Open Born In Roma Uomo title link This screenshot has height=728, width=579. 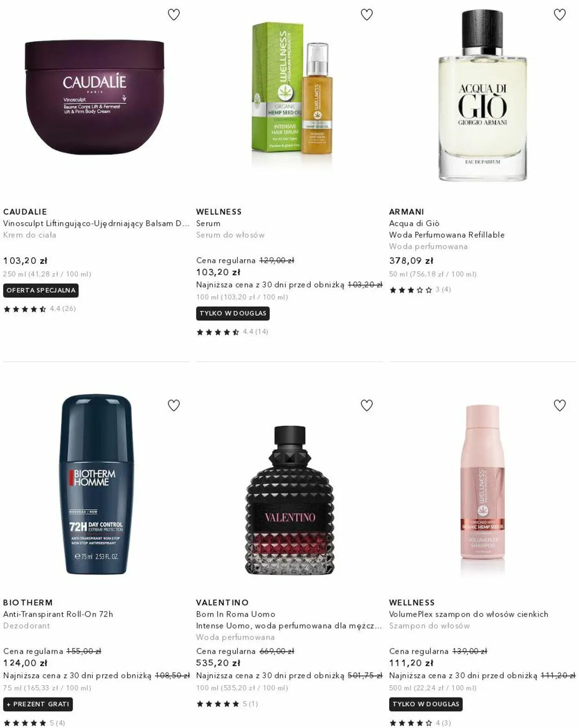(236, 614)
